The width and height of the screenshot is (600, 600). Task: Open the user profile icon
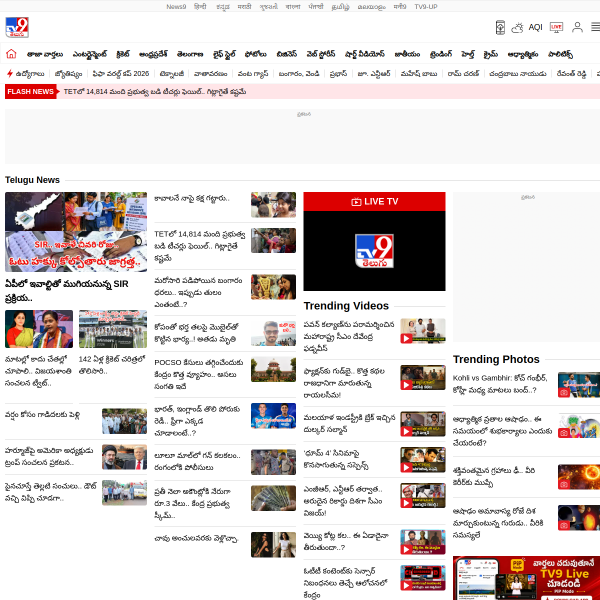tap(577, 28)
